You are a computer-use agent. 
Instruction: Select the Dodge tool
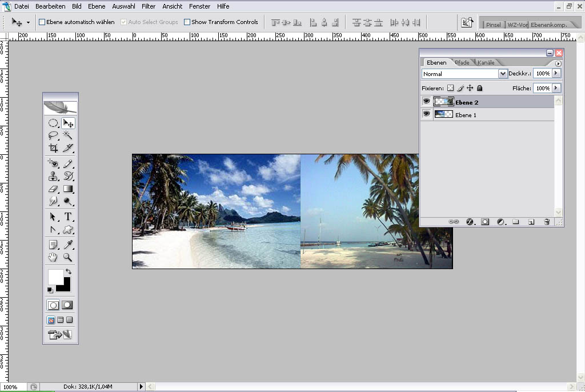click(x=68, y=201)
